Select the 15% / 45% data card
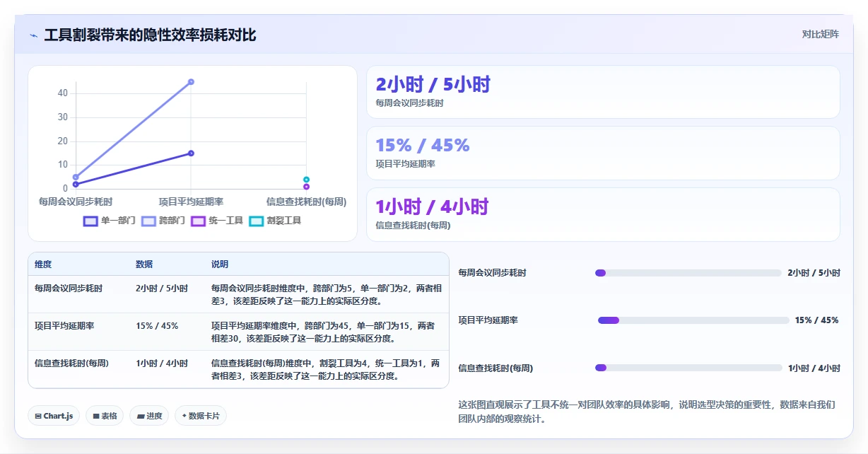The width and height of the screenshot is (868, 454). pyautogui.click(x=603, y=153)
